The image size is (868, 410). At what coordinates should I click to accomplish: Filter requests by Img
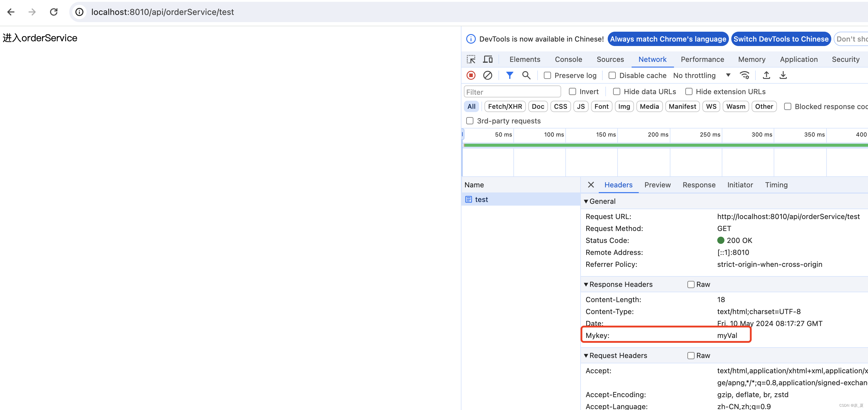[624, 107]
